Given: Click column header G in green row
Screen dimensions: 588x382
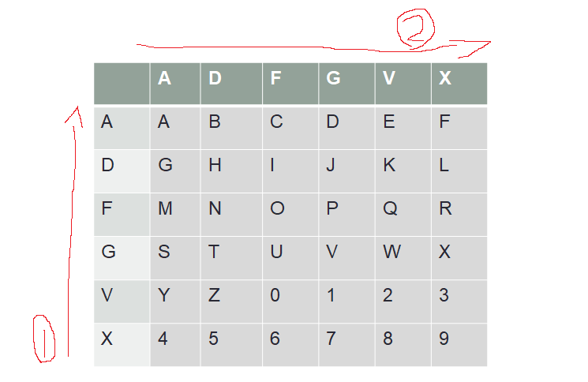Looking at the screenshot, I should pos(346,84).
